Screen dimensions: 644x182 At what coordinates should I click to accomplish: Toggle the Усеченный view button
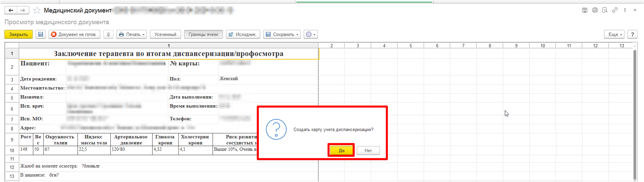tap(165, 34)
